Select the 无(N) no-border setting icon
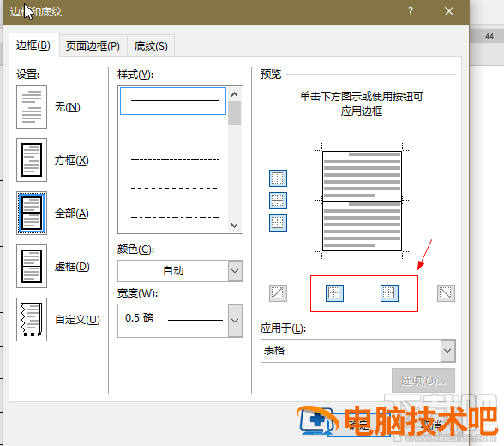 (x=32, y=106)
